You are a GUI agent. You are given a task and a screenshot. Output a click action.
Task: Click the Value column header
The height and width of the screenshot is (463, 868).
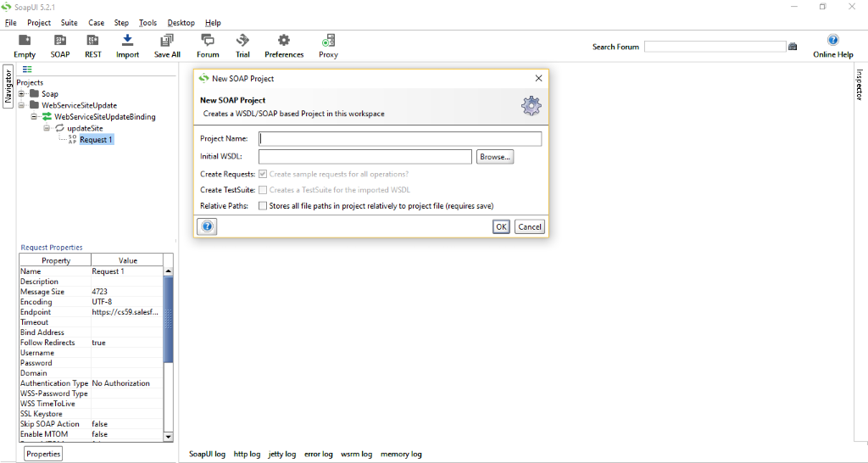pos(127,260)
